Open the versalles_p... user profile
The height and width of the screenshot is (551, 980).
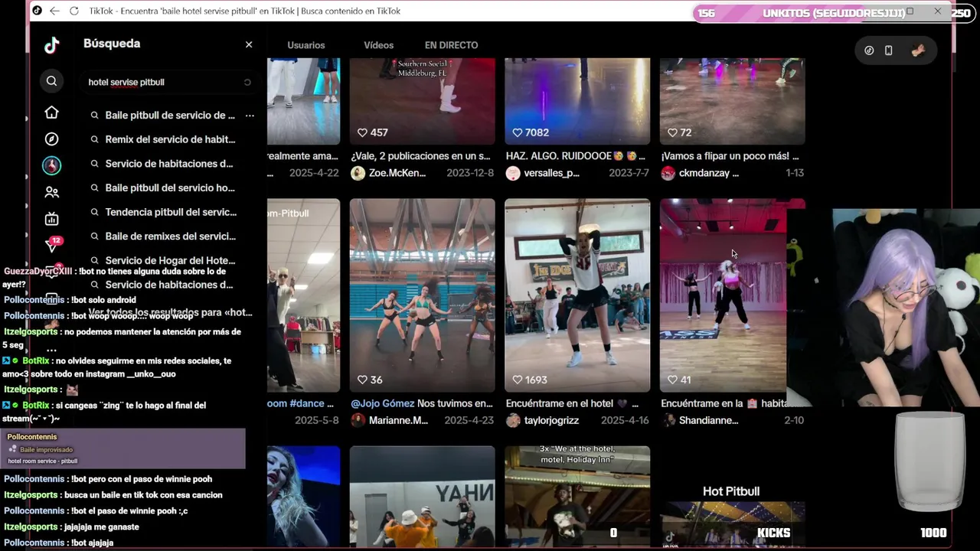551,173
